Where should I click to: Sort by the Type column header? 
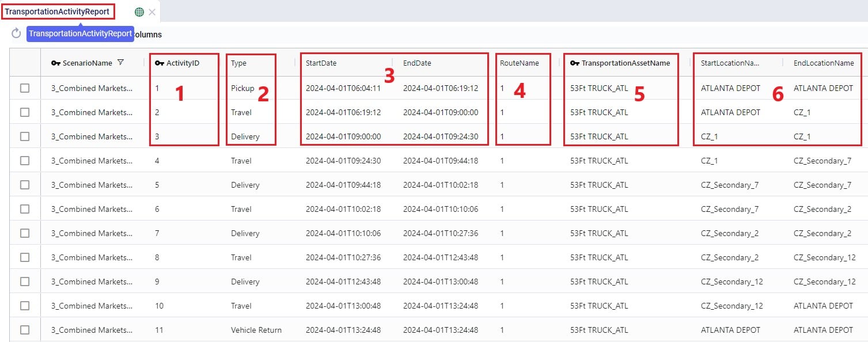point(238,63)
